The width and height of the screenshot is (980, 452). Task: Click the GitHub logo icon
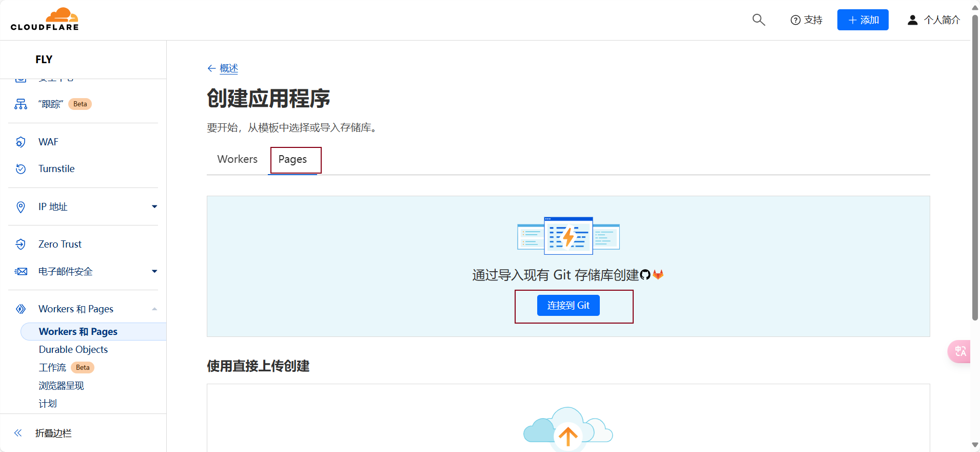tap(645, 275)
